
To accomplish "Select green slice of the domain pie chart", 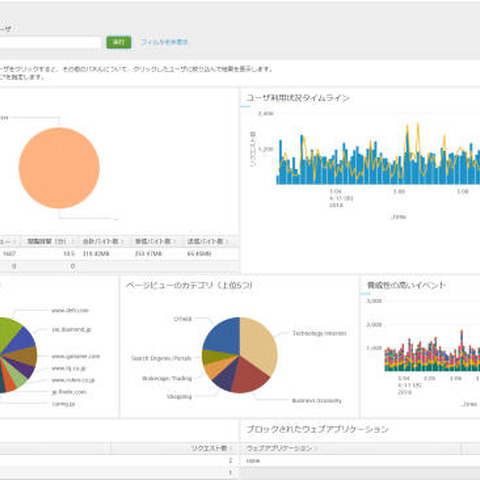I will click(7, 332).
